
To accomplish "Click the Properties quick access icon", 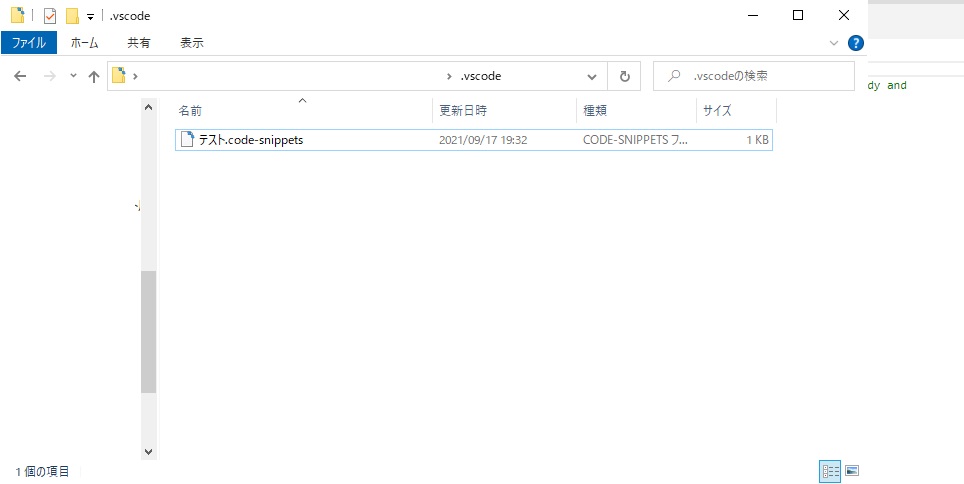I will click(x=50, y=16).
